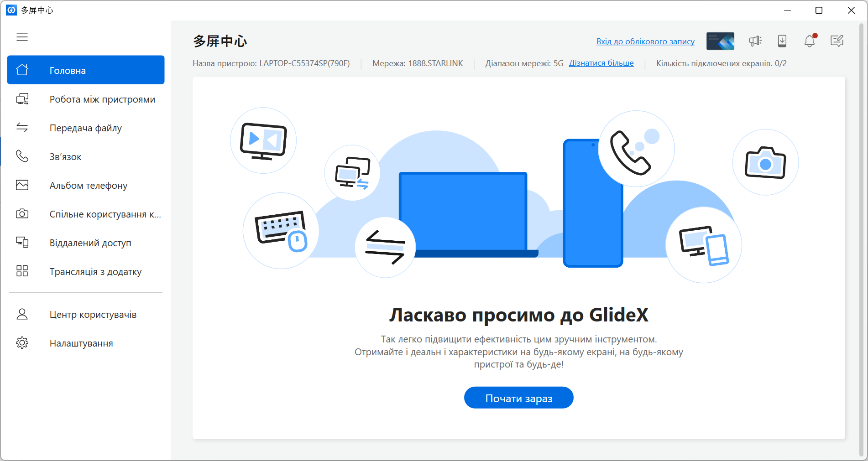Click the Віддалений доступ devices icon
The height and width of the screenshot is (461, 868).
click(22, 243)
